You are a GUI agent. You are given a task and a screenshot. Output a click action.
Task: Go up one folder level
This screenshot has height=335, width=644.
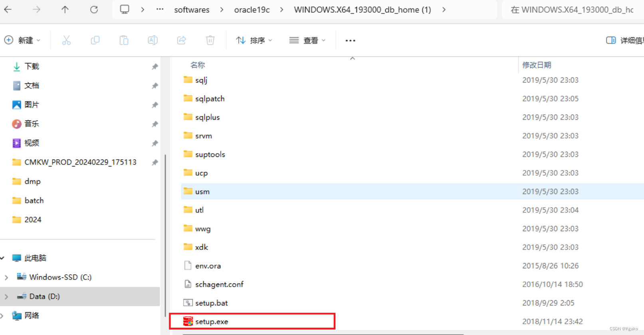tap(65, 9)
